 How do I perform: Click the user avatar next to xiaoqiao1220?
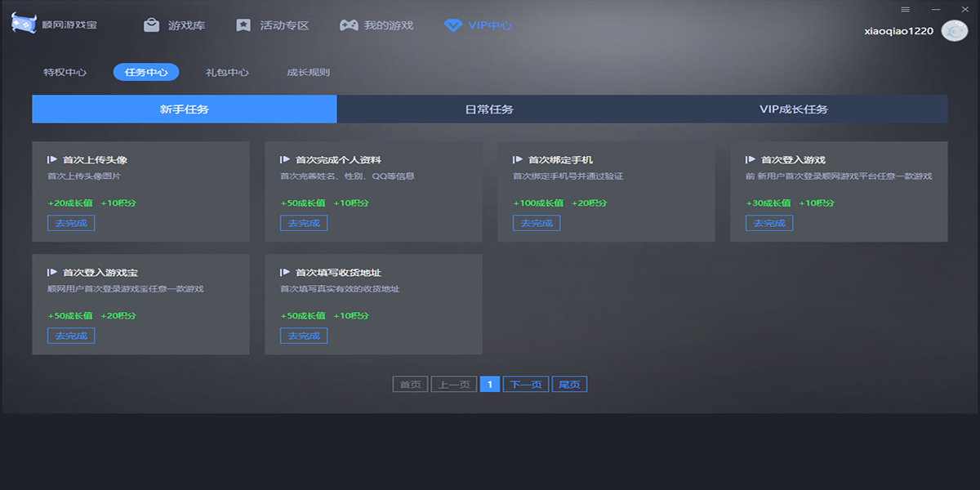pos(954,30)
